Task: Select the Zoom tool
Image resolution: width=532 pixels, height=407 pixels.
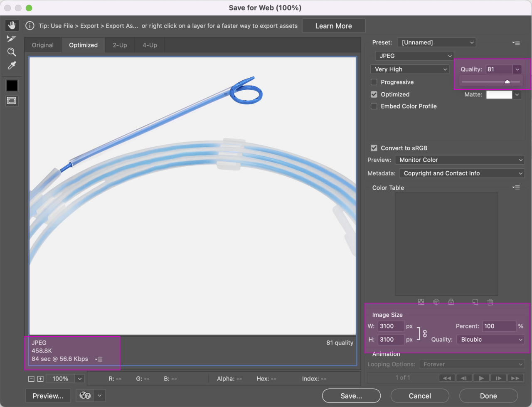Action: click(12, 52)
